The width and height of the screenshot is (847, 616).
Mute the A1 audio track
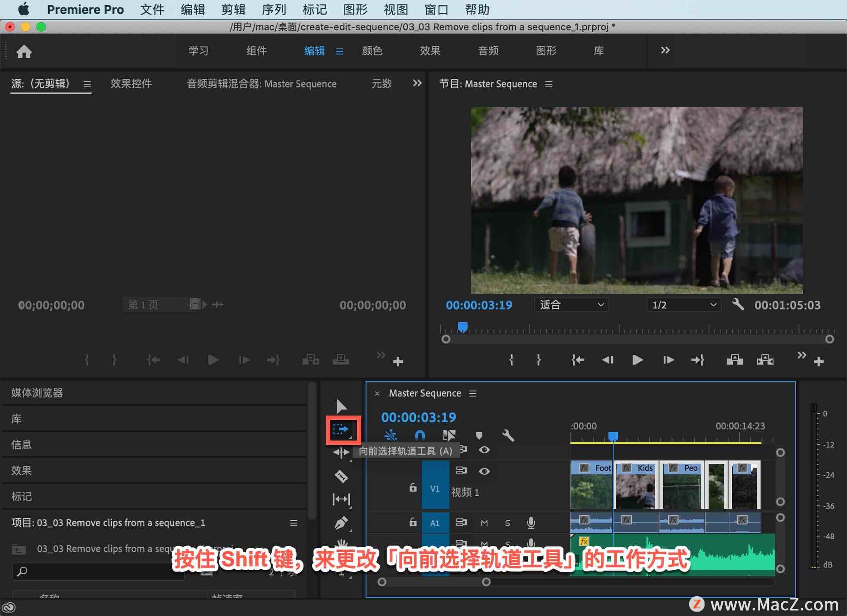tap(484, 523)
